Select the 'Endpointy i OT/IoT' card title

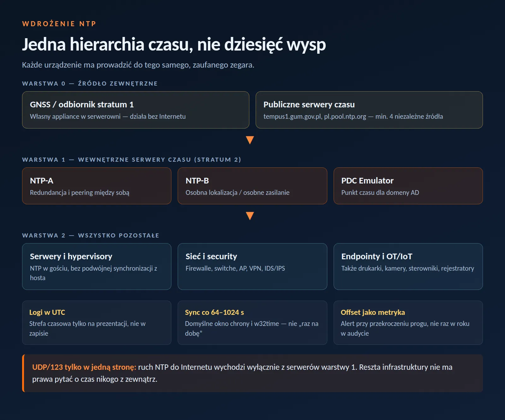point(377,256)
